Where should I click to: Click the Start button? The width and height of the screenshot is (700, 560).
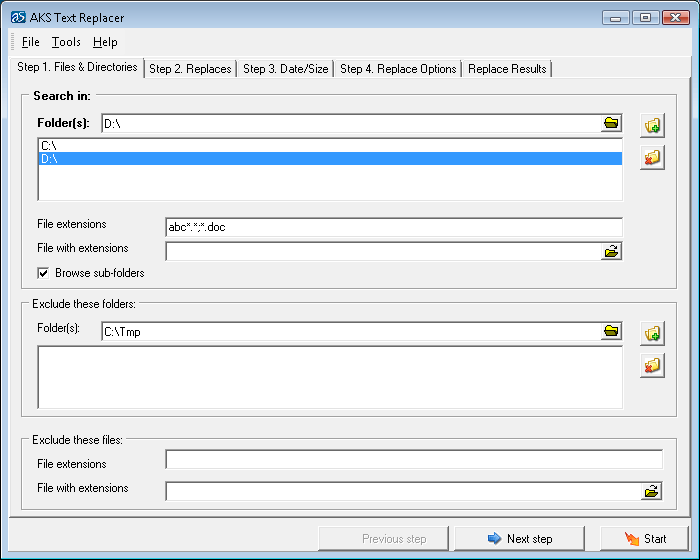[644, 539]
